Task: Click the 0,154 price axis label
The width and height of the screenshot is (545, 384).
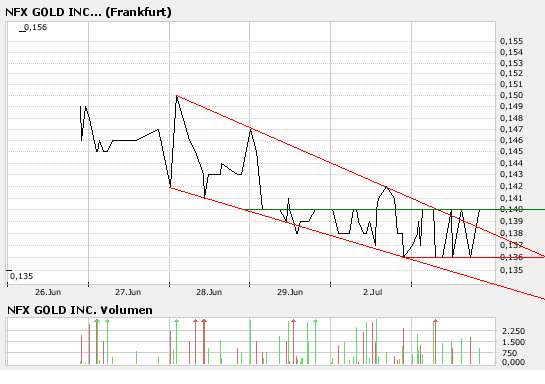Action: (x=511, y=52)
